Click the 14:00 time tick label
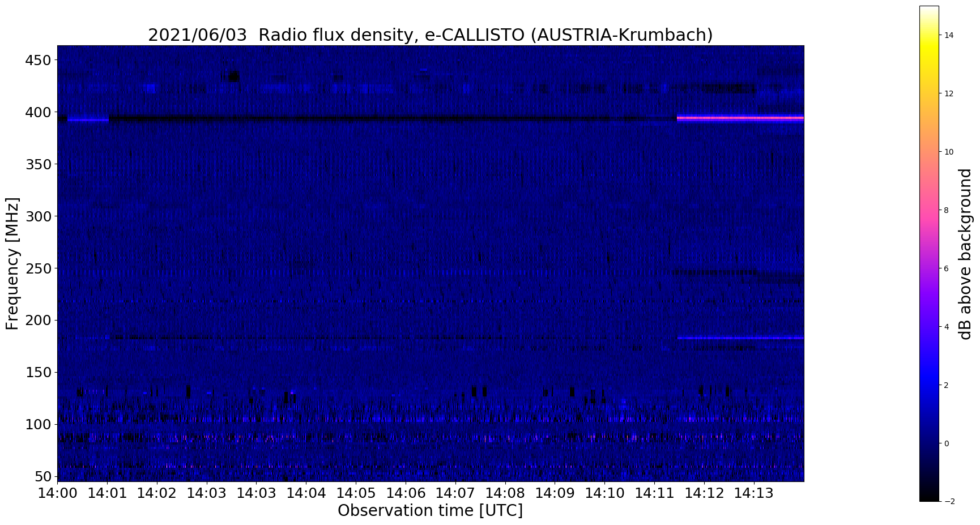980x525 pixels. click(58, 493)
